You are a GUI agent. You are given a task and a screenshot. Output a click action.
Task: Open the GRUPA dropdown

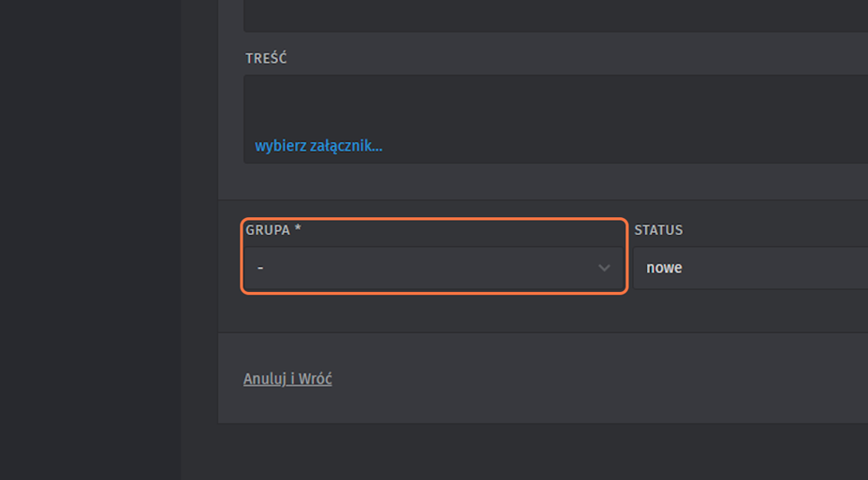coord(433,269)
